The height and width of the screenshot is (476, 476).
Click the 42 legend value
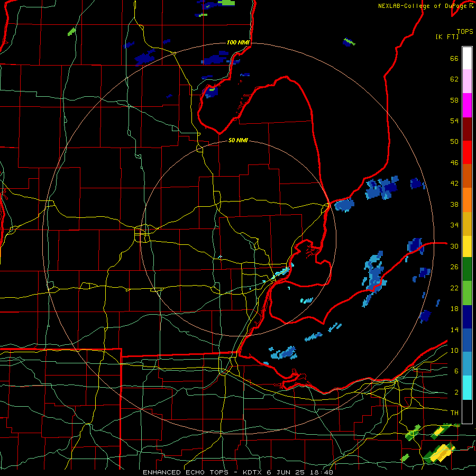coord(454,184)
